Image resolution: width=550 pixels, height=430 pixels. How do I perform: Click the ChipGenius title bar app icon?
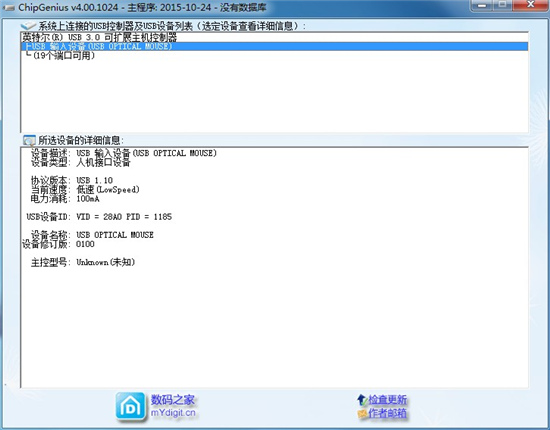point(9,7)
